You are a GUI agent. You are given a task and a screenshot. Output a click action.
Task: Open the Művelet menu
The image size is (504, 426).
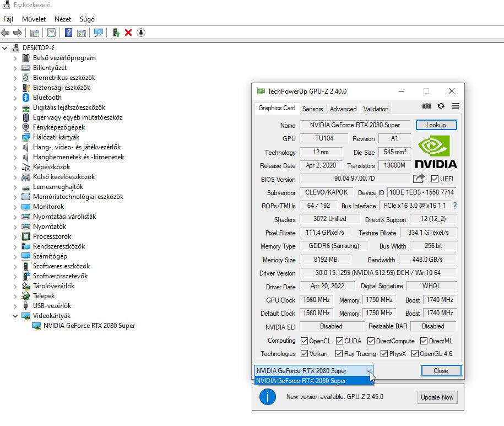pyautogui.click(x=34, y=19)
